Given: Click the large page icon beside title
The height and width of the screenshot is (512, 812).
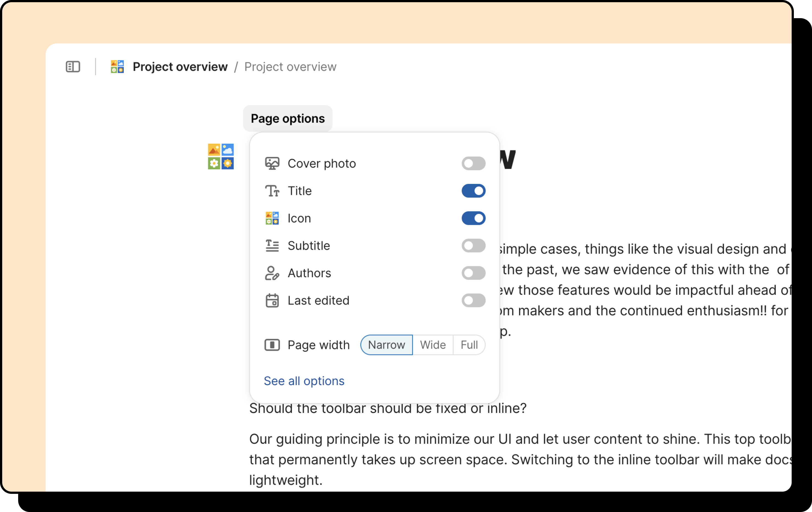Looking at the screenshot, I should (x=221, y=157).
